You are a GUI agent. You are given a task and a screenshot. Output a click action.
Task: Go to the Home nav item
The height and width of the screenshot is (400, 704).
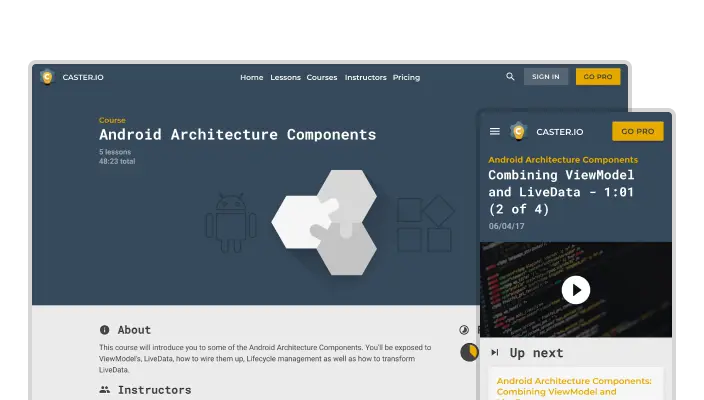click(251, 77)
